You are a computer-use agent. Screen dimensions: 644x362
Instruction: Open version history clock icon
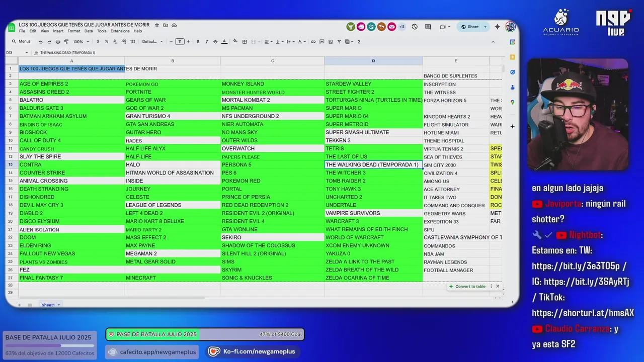pos(415,27)
